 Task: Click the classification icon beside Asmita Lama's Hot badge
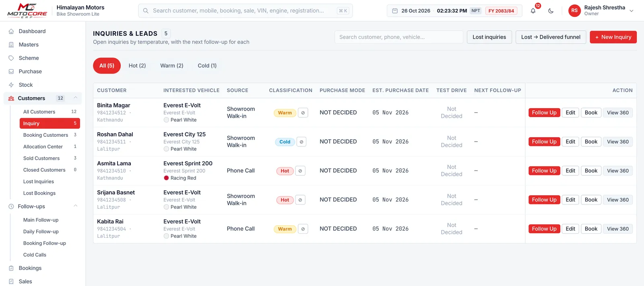[300, 171]
